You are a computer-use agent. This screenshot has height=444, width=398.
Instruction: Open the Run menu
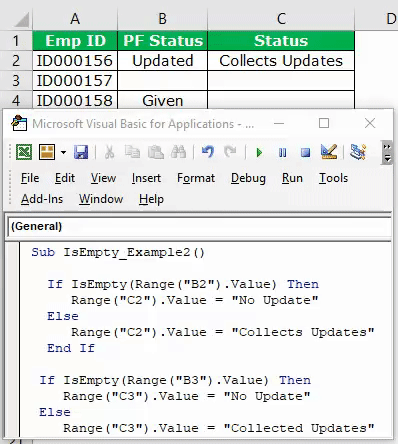(x=292, y=178)
